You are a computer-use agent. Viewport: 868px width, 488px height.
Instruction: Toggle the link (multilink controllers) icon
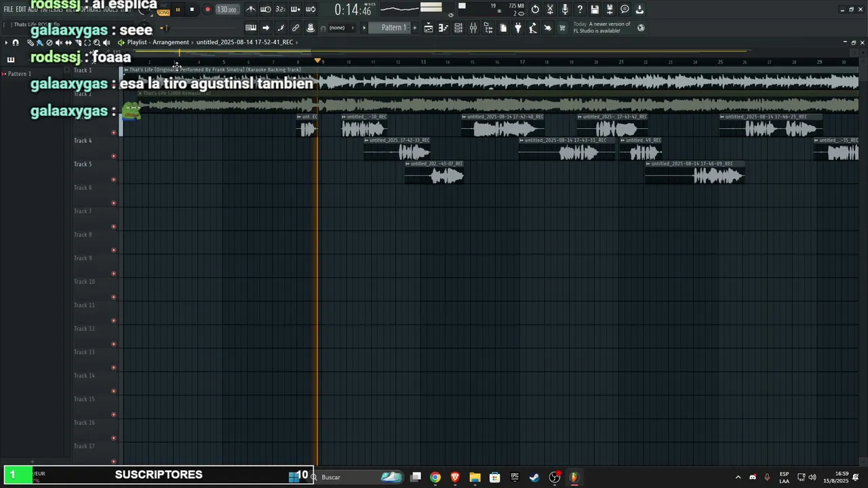[296, 28]
